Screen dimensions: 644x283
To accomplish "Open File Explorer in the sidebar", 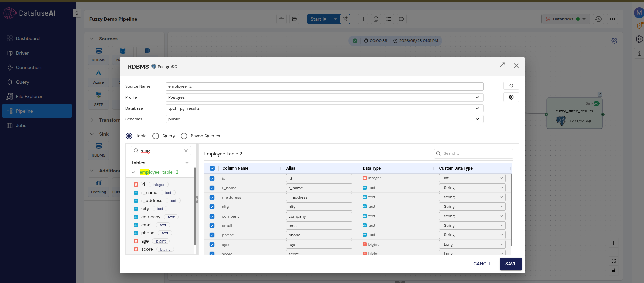I will tap(37, 96).
